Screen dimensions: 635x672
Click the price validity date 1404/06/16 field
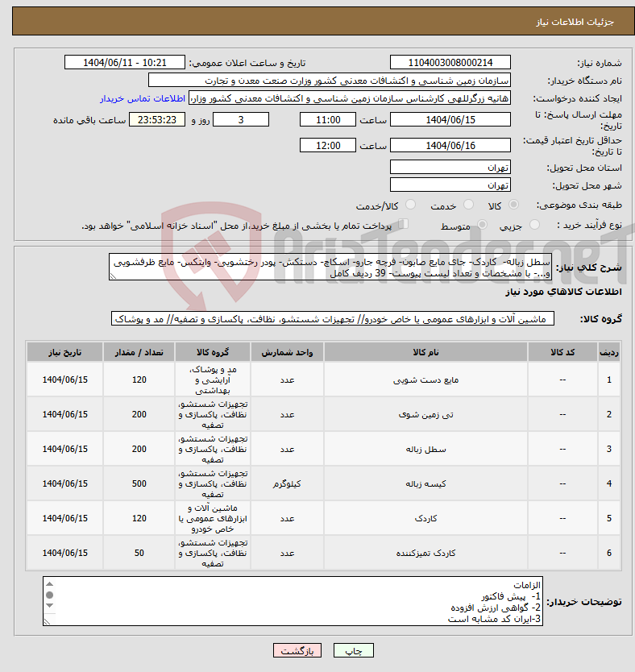[450, 145]
